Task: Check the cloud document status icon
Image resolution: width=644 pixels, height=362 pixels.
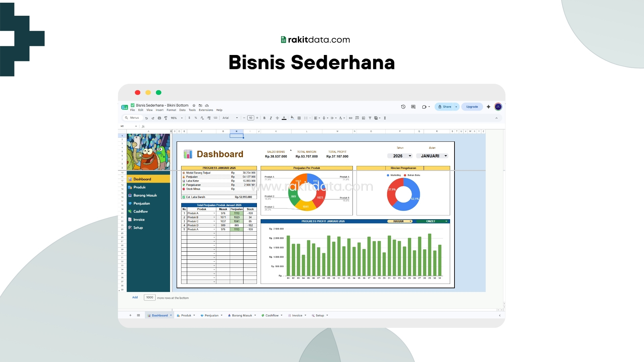Action: coord(207,105)
